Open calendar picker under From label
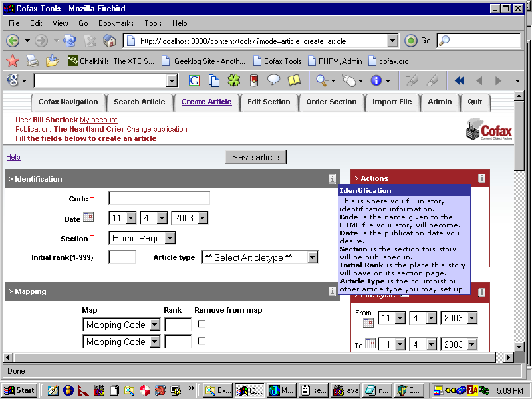 pos(368,323)
